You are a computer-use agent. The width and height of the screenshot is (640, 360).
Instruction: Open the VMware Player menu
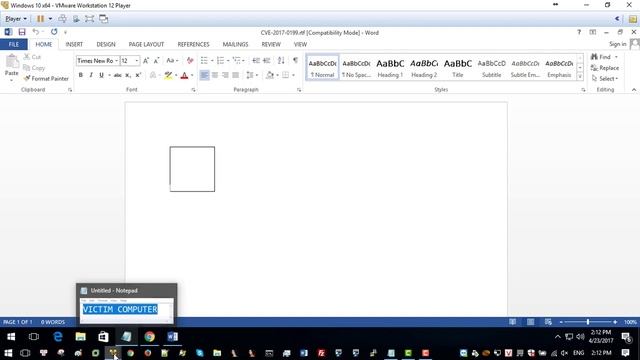tap(16, 19)
